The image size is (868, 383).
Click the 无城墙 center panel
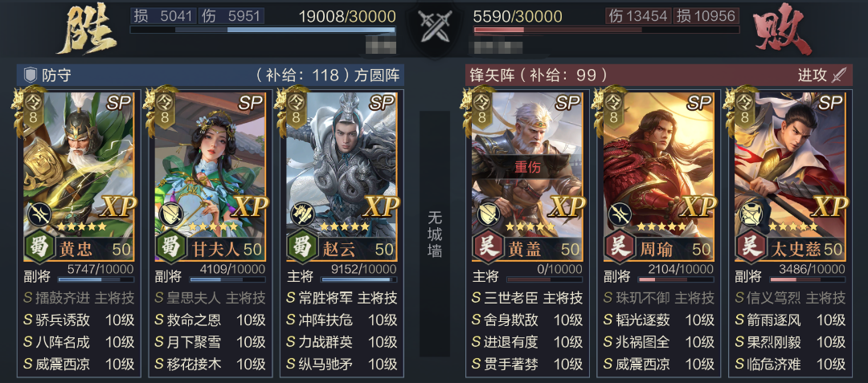435,233
